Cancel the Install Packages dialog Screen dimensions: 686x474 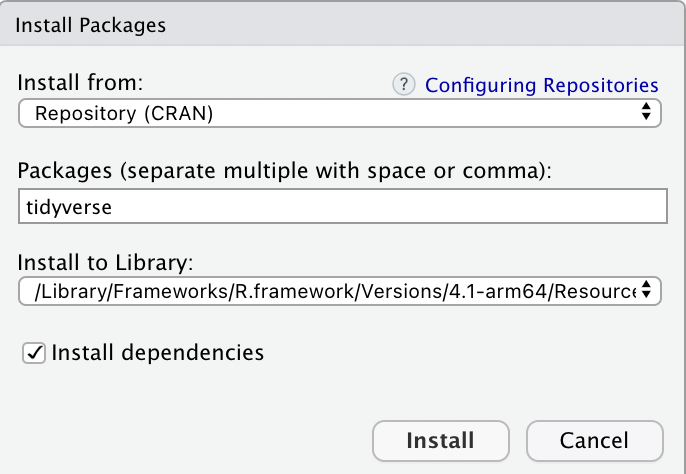coord(595,441)
